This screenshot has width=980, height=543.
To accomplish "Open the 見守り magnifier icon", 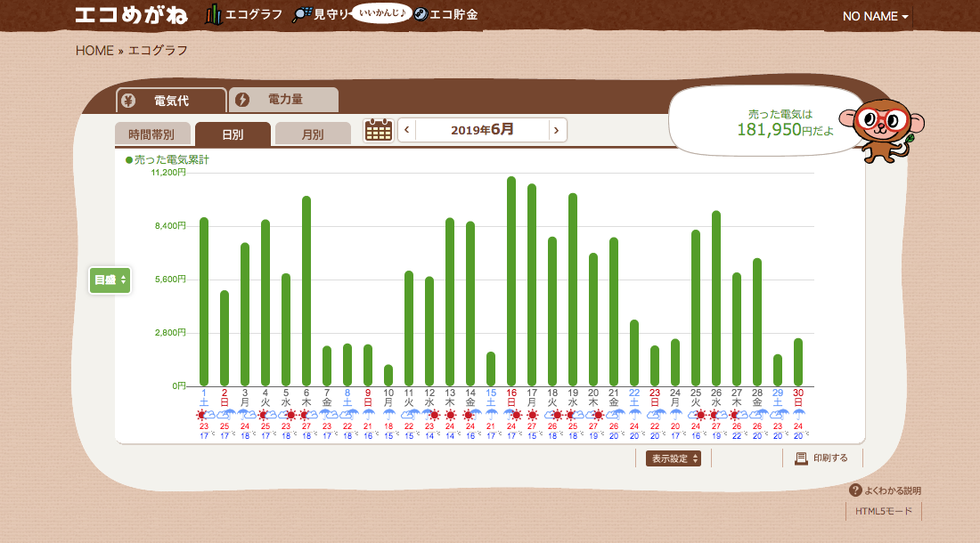I will (x=303, y=15).
